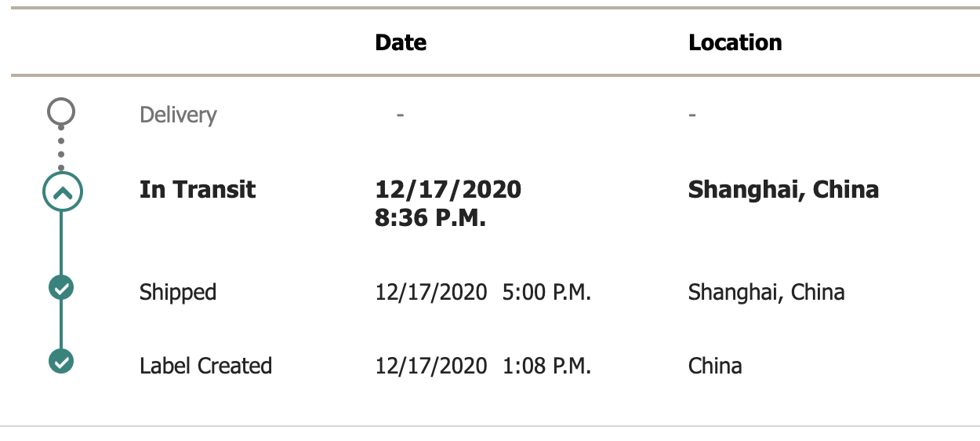The width and height of the screenshot is (980, 441).
Task: Click the Date column header
Action: 401,42
